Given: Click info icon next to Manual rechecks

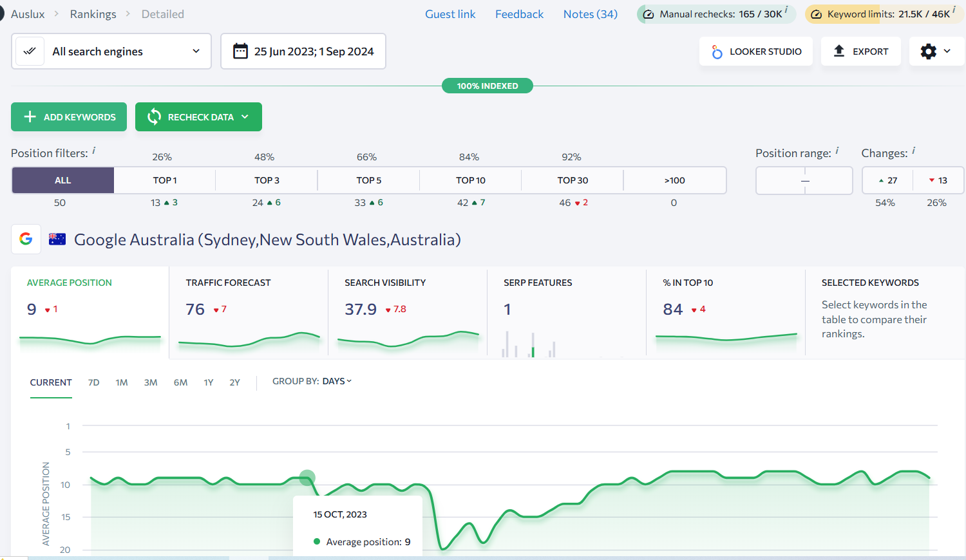Looking at the screenshot, I should (786, 10).
